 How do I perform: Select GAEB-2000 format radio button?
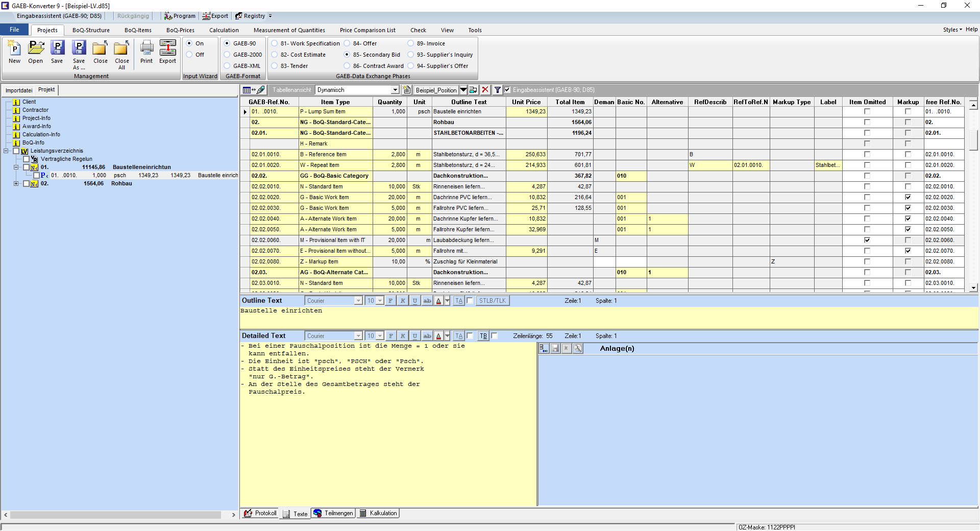227,55
